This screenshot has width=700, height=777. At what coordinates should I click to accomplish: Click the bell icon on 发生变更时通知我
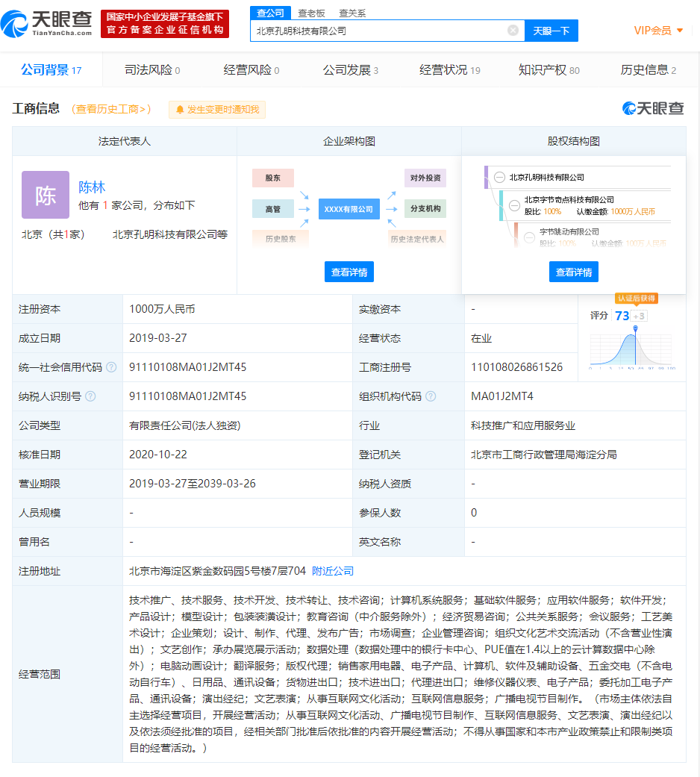tap(180, 110)
